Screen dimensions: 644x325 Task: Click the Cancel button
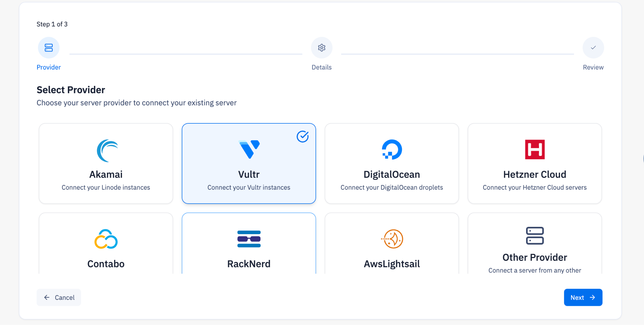(59, 297)
